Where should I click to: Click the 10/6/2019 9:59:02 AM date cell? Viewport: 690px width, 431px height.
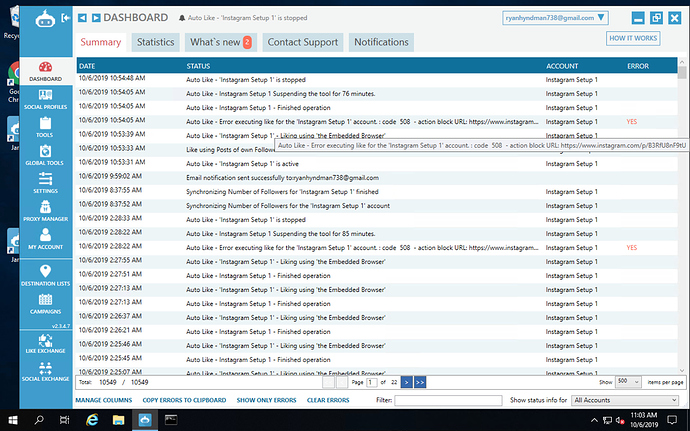[110, 176]
